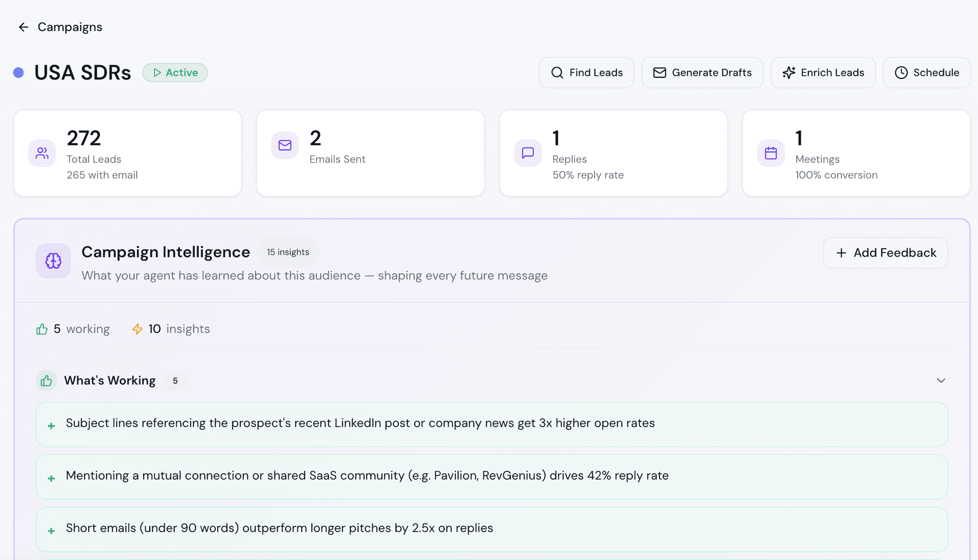Screen dimensions: 978x560
Task: Expand the short emails under 90 words insight
Action: coord(492,529)
